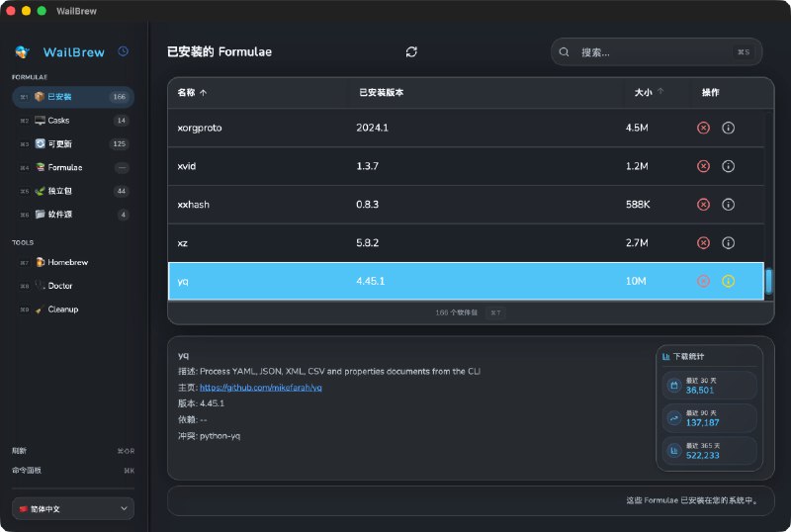The image size is (791, 532).
Task: Click the 已安装的 Formulae page title
Action: [220, 52]
